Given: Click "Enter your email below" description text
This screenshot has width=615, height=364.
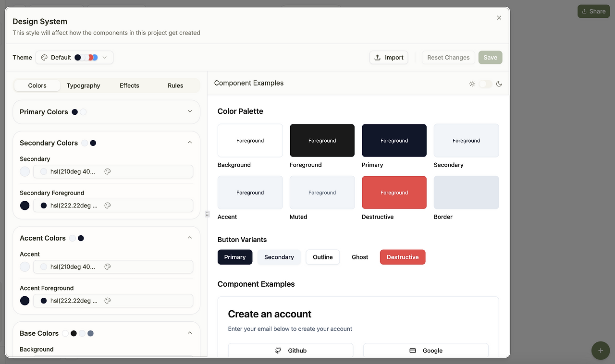Looking at the screenshot, I should click(290, 329).
